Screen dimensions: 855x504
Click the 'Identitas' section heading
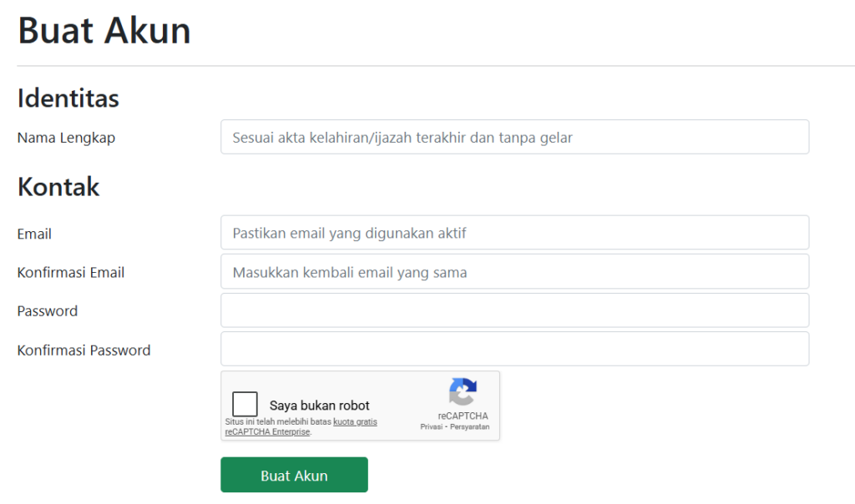pos(68,98)
